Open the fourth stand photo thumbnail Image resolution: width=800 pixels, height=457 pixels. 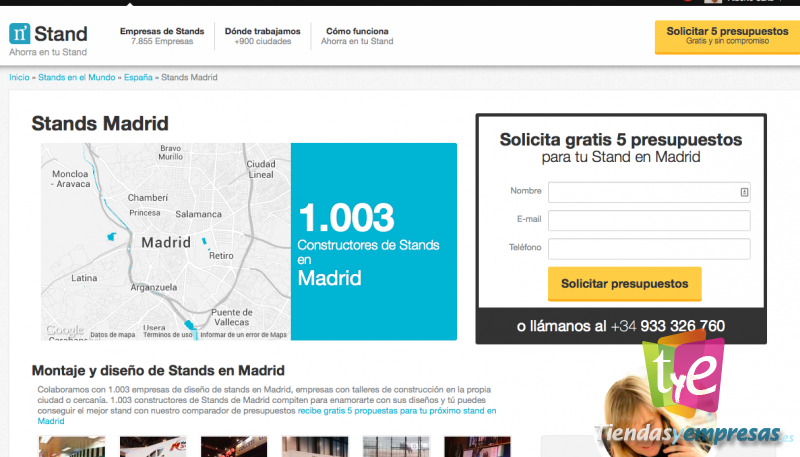pos(315,446)
